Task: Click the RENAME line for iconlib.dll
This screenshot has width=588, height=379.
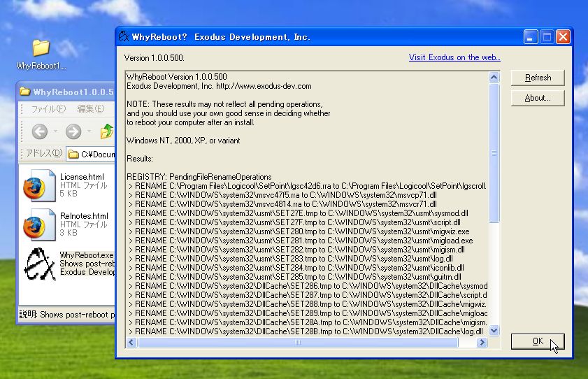Action: 296,268
